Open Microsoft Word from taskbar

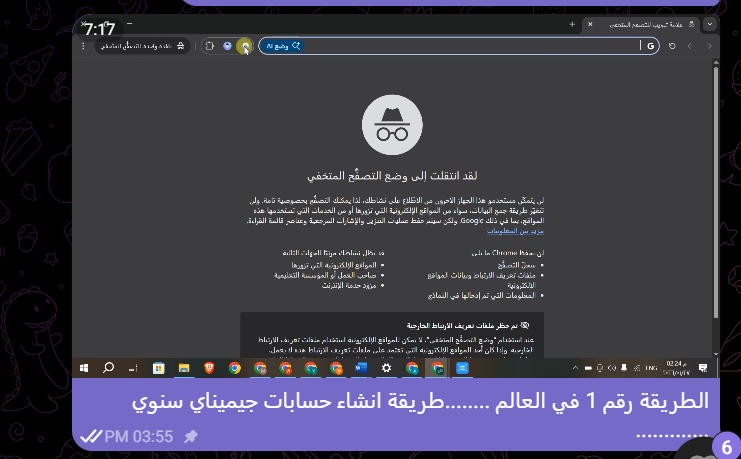pyautogui.click(x=361, y=368)
